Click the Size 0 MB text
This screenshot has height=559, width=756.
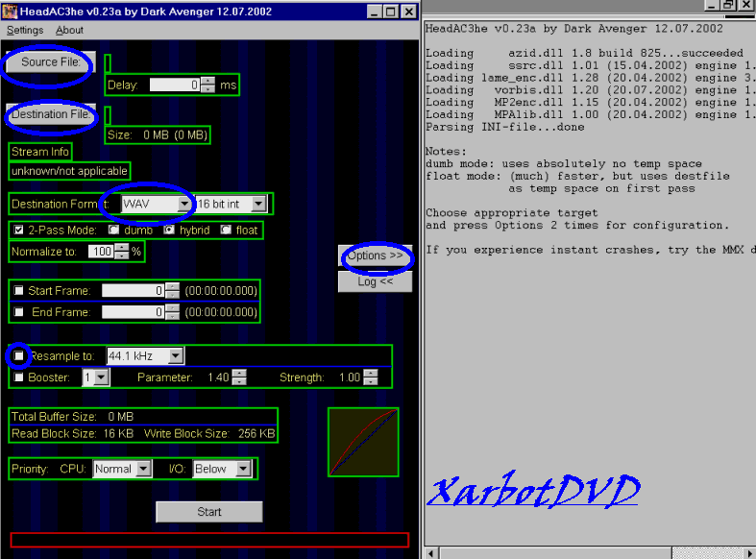click(158, 134)
